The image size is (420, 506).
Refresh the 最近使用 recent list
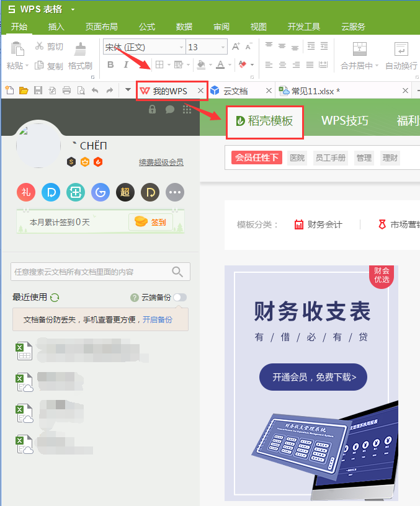coord(55,298)
